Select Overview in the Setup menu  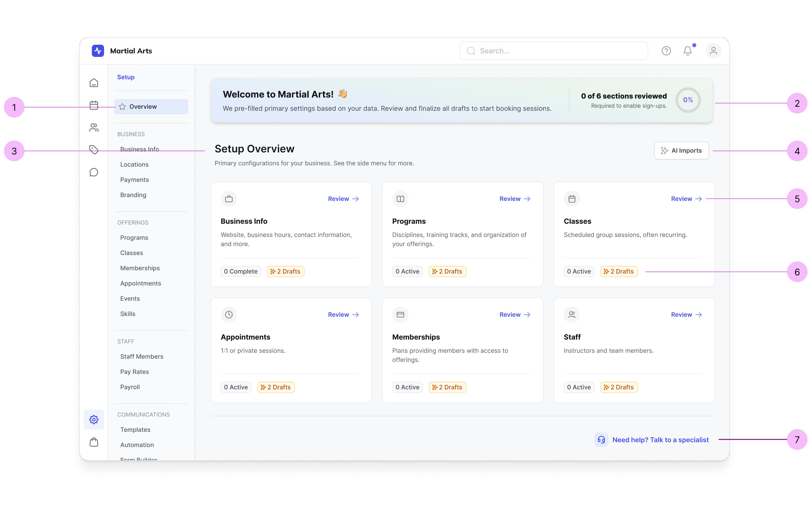(x=151, y=106)
